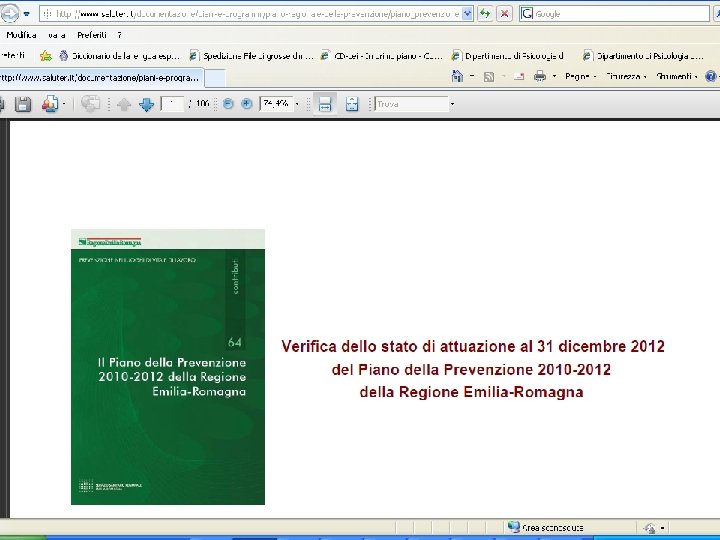Viewport: 720px width, 540px height.
Task: Click the address bar URL field
Action: [x=252, y=14]
